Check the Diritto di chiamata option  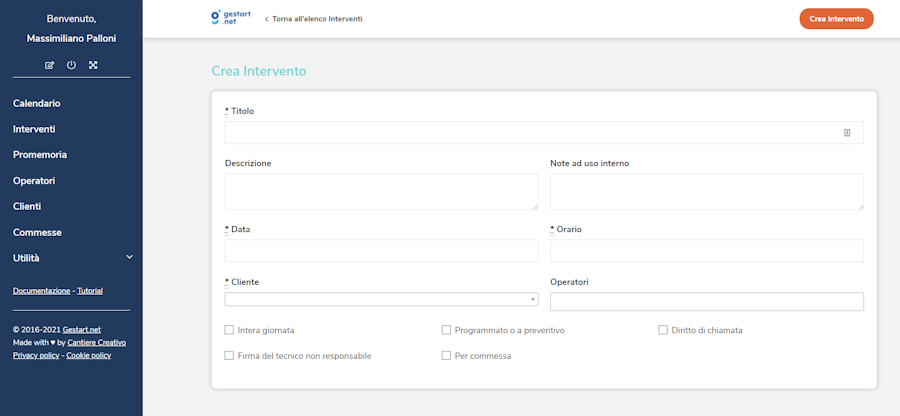point(663,329)
